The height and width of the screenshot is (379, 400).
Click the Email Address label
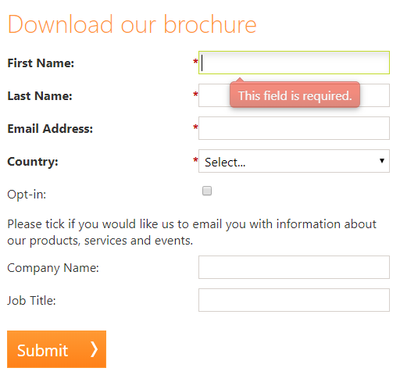tap(50, 129)
